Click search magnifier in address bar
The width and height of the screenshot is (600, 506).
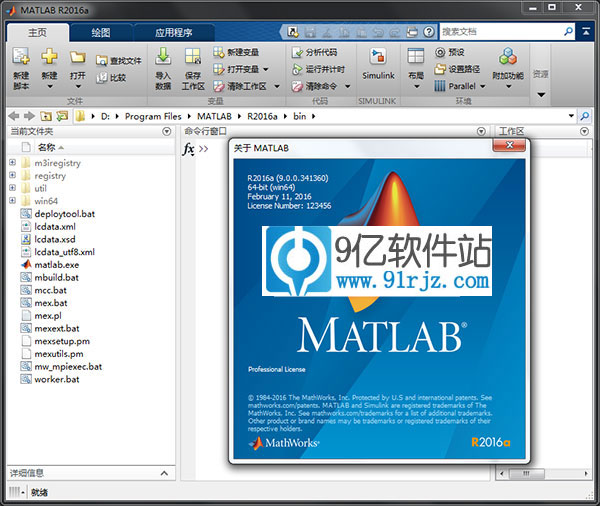585,116
